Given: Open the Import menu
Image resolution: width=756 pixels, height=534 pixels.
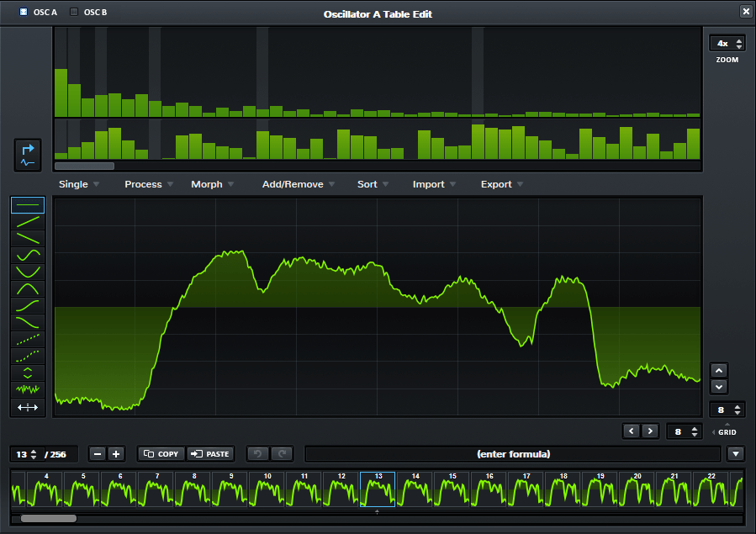Looking at the screenshot, I should pos(428,184).
